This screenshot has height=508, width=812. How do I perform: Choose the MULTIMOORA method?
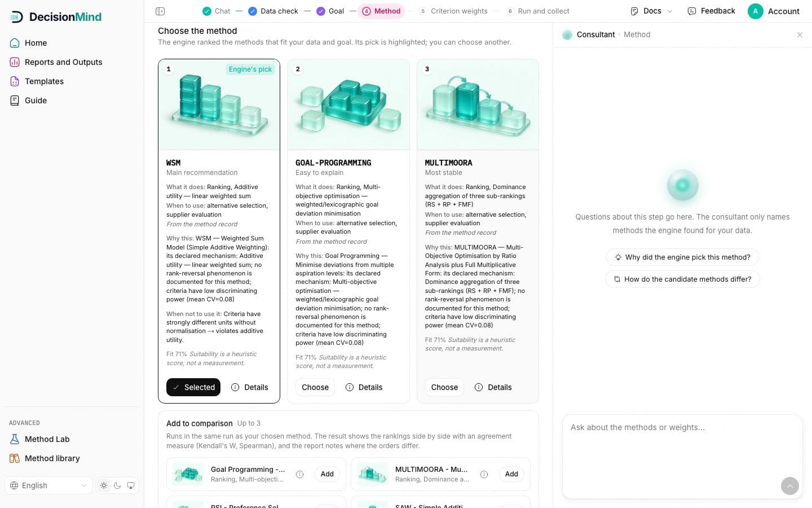444,387
